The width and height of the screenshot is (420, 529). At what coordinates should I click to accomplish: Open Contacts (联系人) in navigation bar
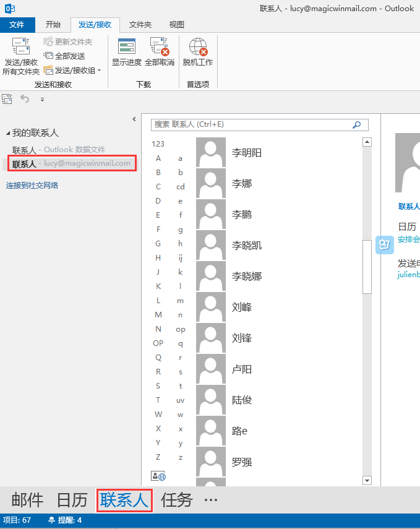(124, 500)
